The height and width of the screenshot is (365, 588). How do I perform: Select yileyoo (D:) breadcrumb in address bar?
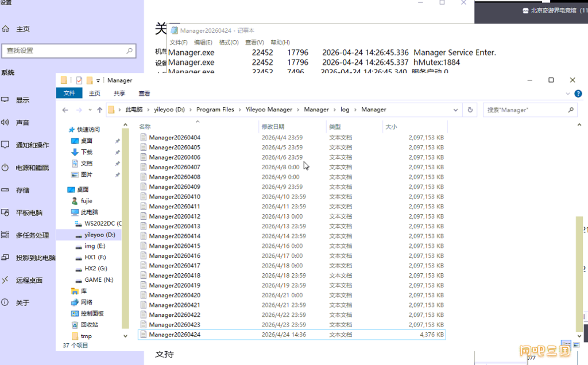[x=169, y=110]
